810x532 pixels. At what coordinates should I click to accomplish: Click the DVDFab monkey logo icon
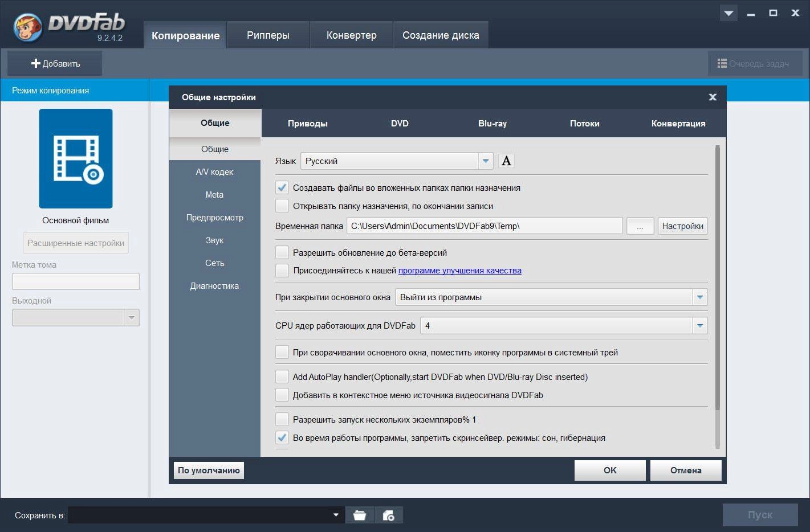point(28,28)
